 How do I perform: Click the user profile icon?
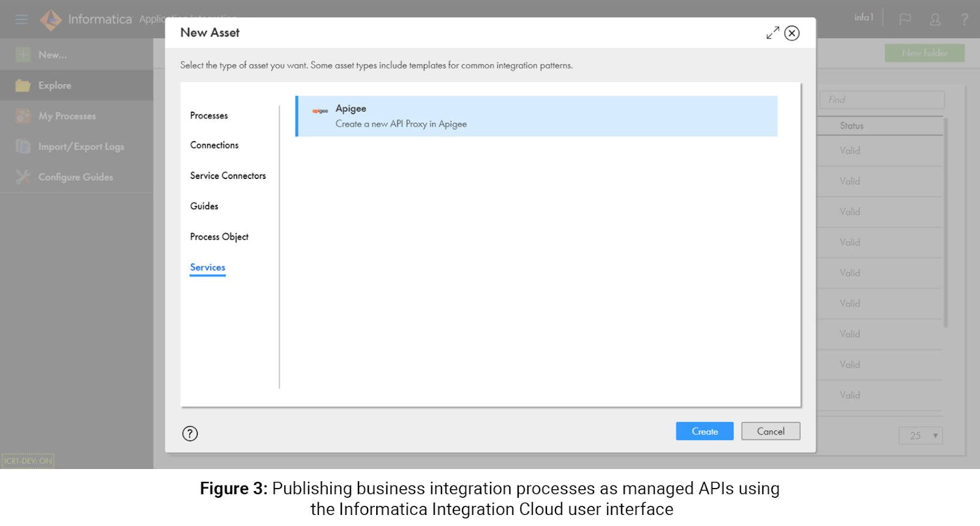(x=935, y=20)
